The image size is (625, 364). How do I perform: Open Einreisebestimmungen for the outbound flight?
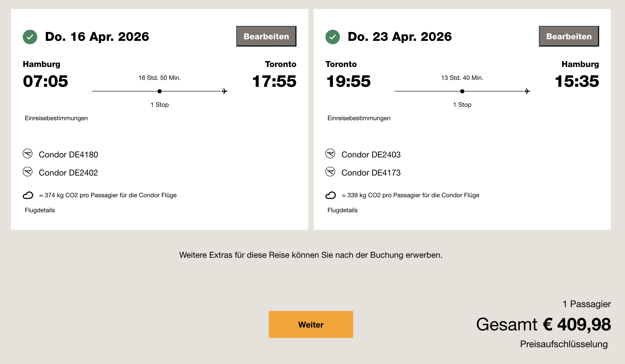56,118
